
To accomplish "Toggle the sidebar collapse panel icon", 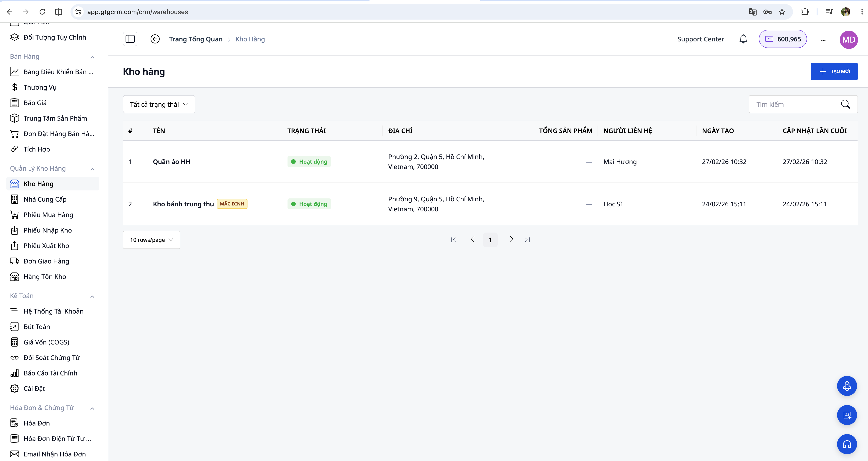I will point(130,39).
